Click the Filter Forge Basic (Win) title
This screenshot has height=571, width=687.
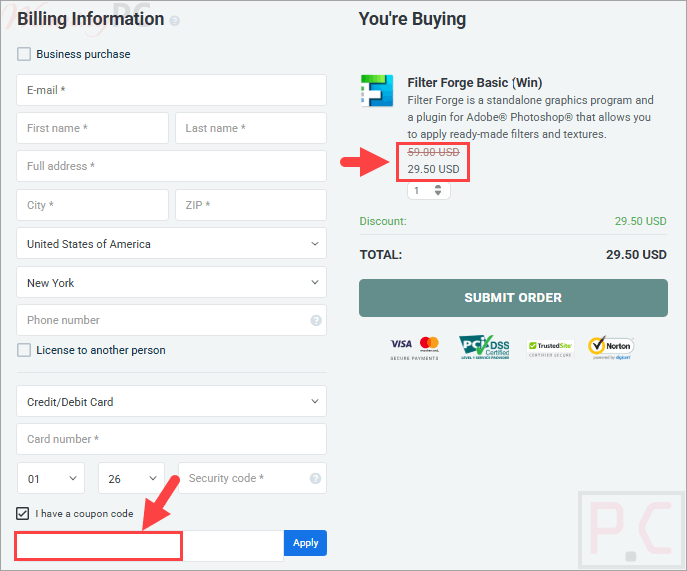pos(475,83)
